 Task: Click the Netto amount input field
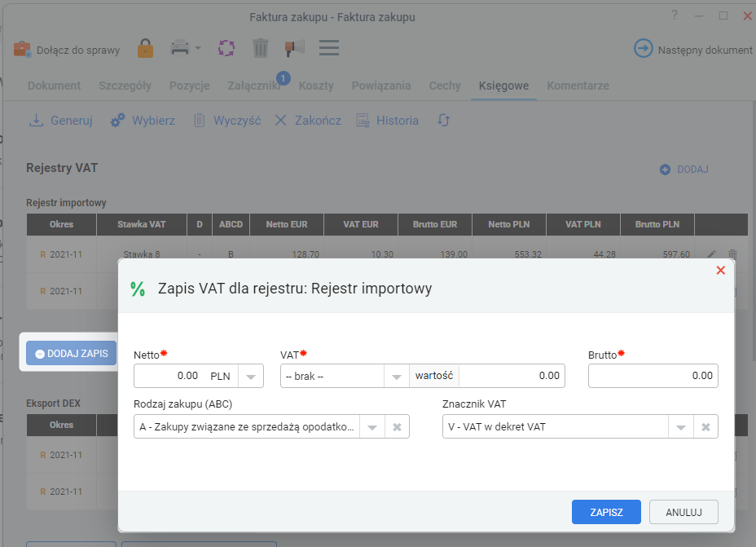click(x=169, y=376)
